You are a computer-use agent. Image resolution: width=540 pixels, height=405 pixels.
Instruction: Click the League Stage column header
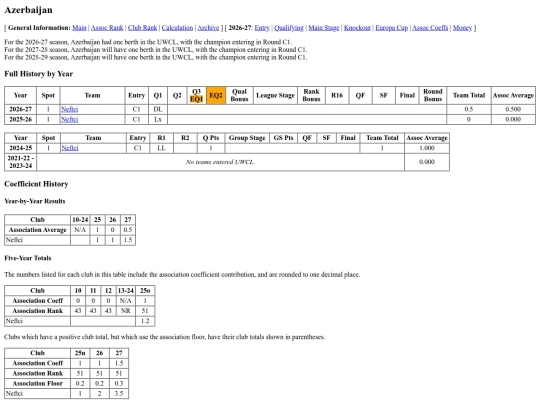(x=275, y=95)
